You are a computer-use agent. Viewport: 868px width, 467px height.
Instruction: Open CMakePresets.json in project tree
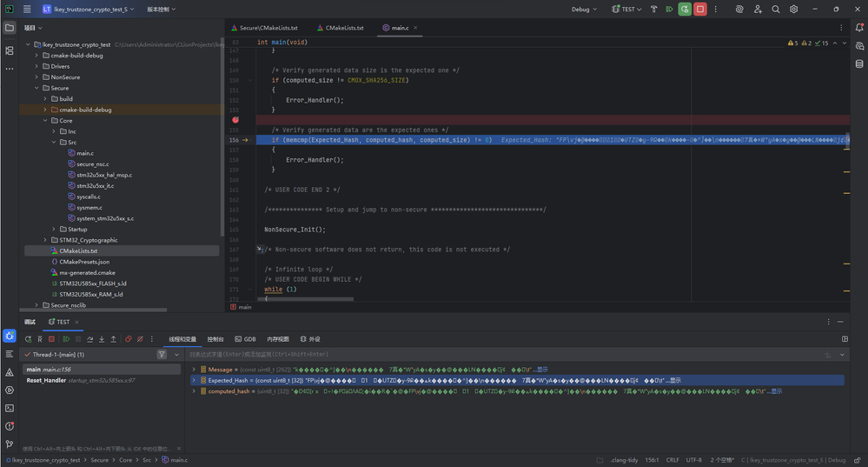(x=83, y=262)
